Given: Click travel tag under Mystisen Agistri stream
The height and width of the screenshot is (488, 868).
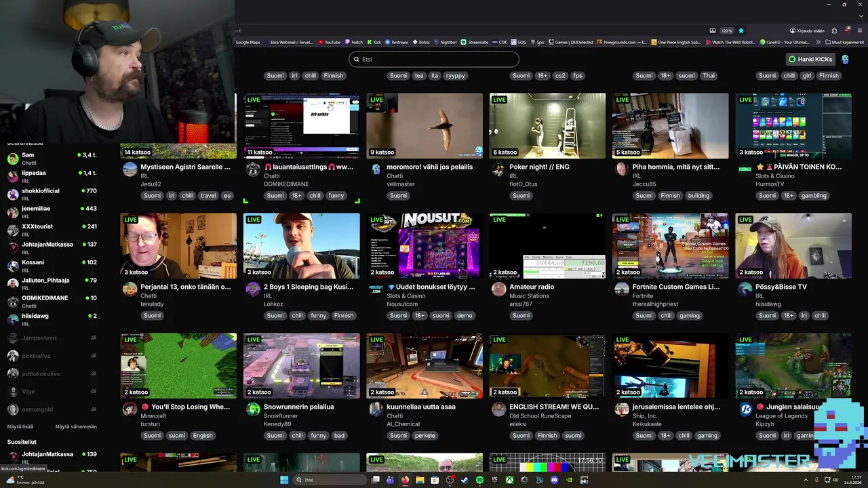Looking at the screenshot, I should tap(208, 195).
